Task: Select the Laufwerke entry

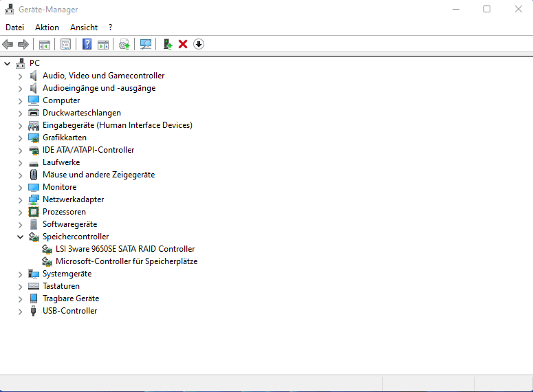Action: (x=61, y=162)
